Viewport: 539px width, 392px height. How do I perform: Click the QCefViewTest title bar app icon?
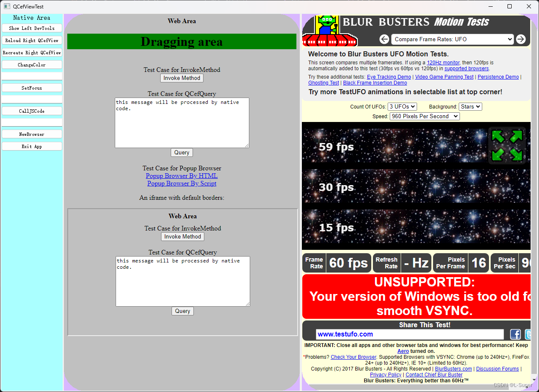(7, 7)
